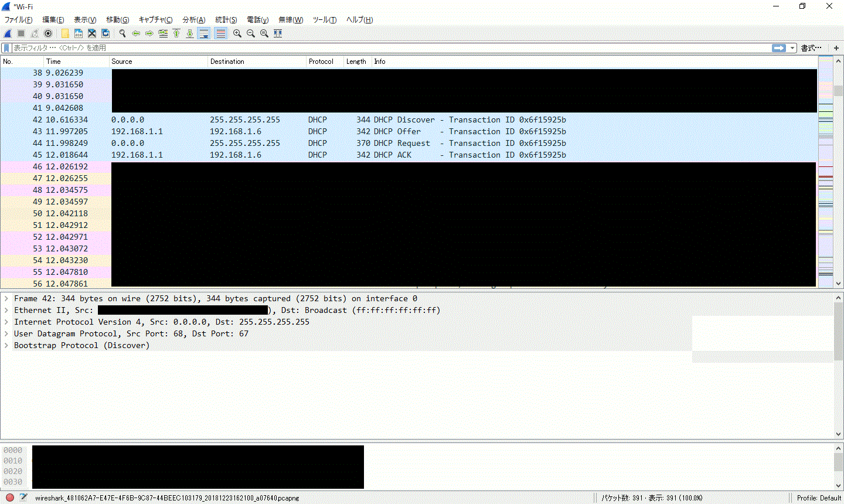Open display filter history dropdown
Screen dimensions: 844x504
coord(792,48)
